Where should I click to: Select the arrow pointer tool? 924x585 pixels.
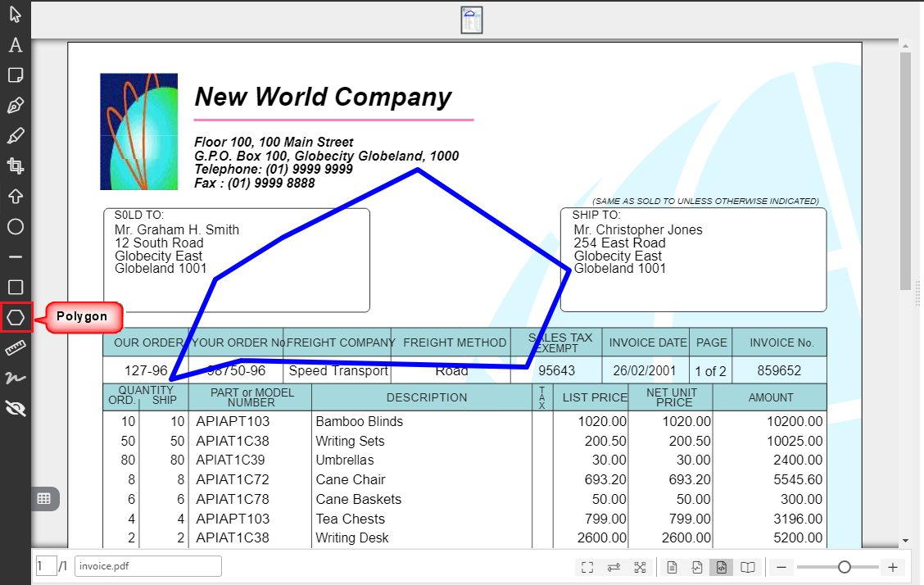pos(16,15)
